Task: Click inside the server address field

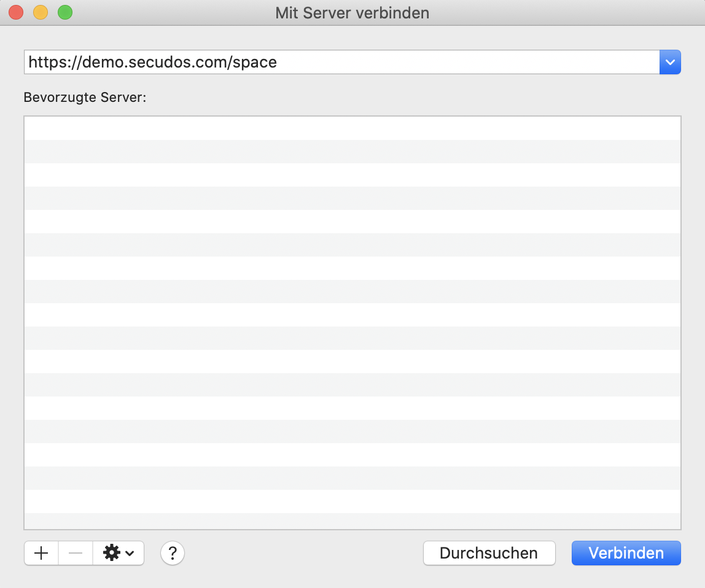Action: click(246, 62)
